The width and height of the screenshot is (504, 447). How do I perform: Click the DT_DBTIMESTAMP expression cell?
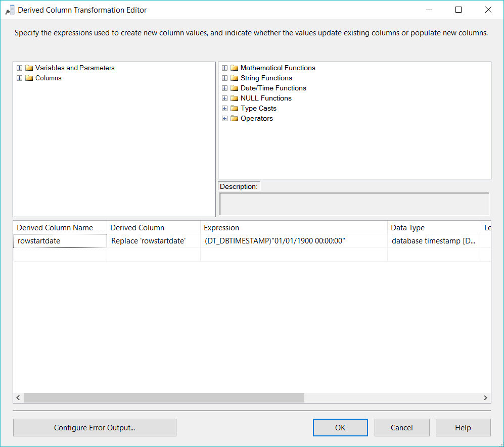tap(293, 241)
